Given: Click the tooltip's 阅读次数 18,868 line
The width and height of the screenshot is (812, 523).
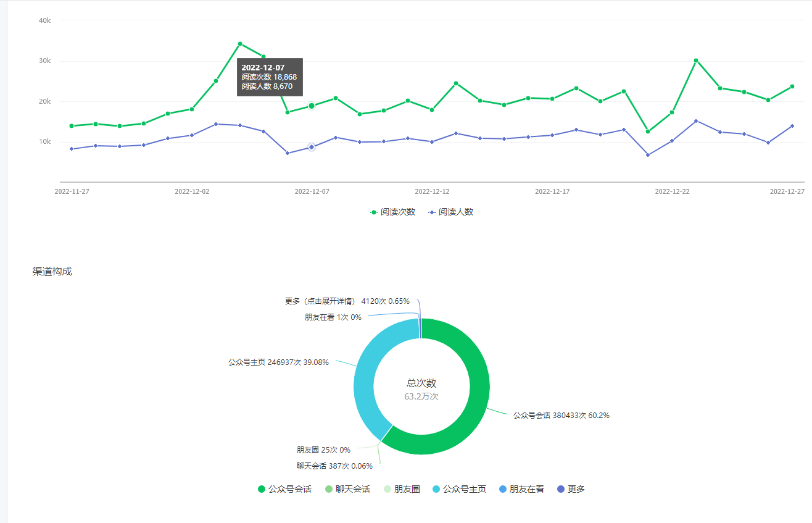Looking at the screenshot, I should click(x=269, y=77).
